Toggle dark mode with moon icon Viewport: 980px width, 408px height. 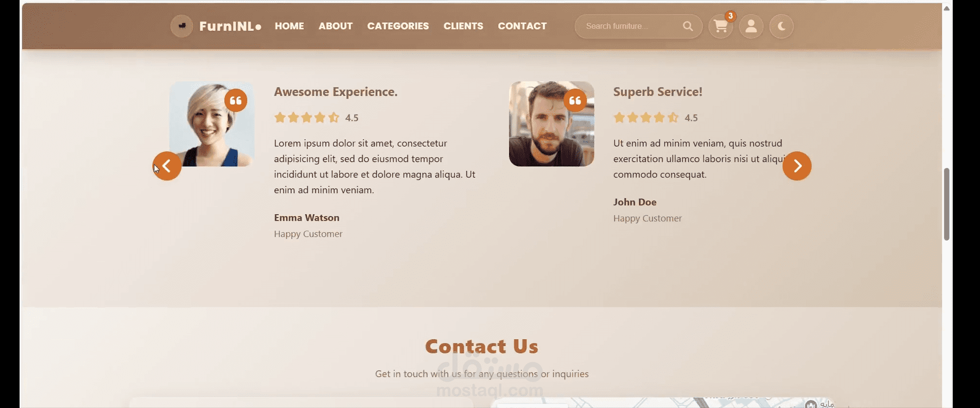781,26
